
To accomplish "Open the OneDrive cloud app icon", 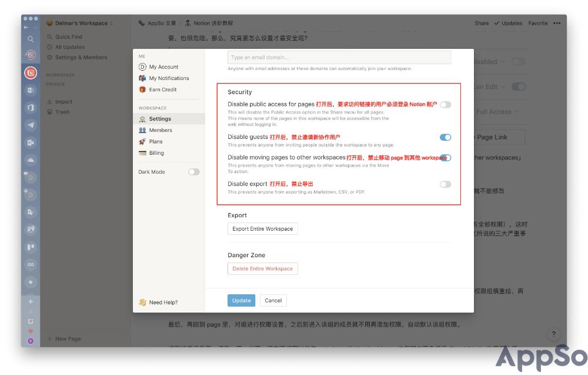I will 31,160.
